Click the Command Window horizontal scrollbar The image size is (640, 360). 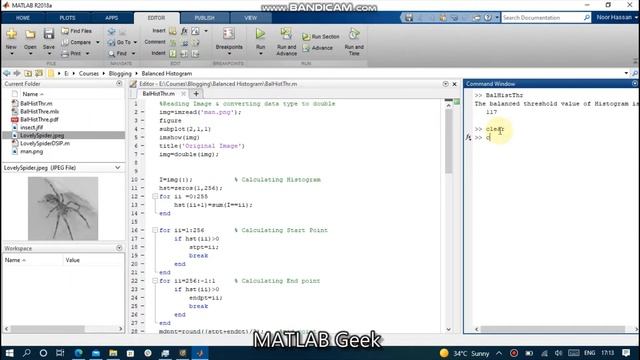(552, 329)
